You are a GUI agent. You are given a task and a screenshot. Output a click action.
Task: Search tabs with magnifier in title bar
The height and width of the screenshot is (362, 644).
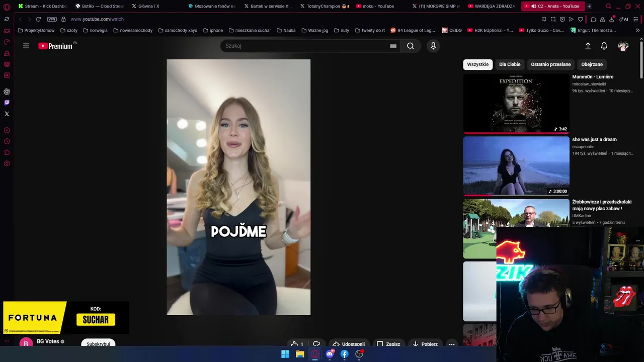608,7
